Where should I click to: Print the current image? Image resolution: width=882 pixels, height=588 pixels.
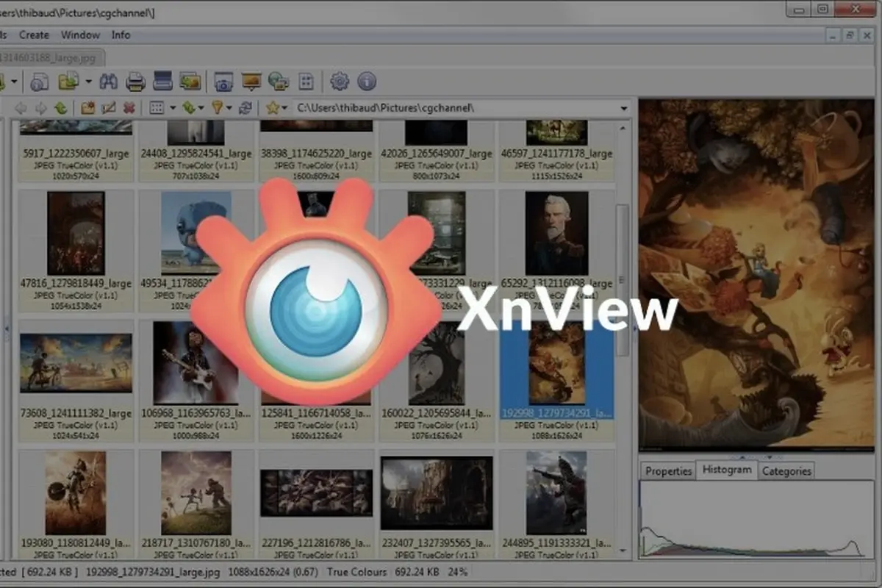pos(135,82)
